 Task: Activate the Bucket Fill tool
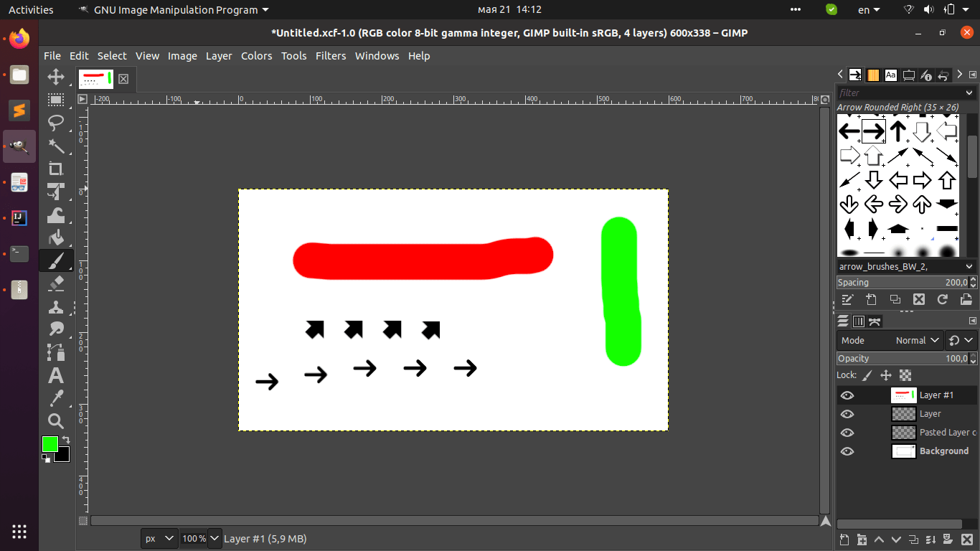(56, 237)
